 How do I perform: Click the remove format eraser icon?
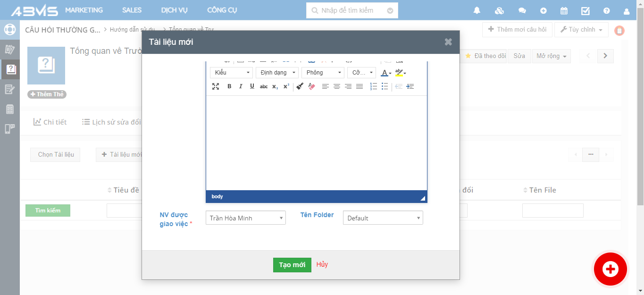pos(311,86)
